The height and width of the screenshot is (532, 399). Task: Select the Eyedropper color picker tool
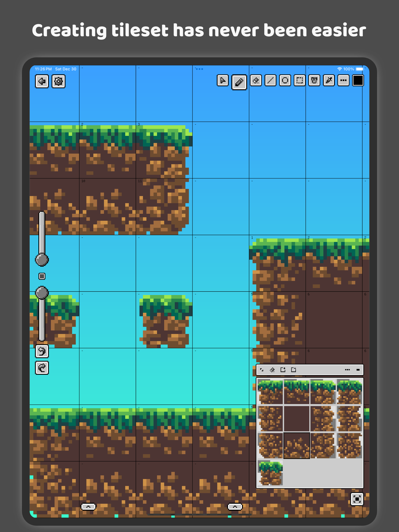coord(329,80)
